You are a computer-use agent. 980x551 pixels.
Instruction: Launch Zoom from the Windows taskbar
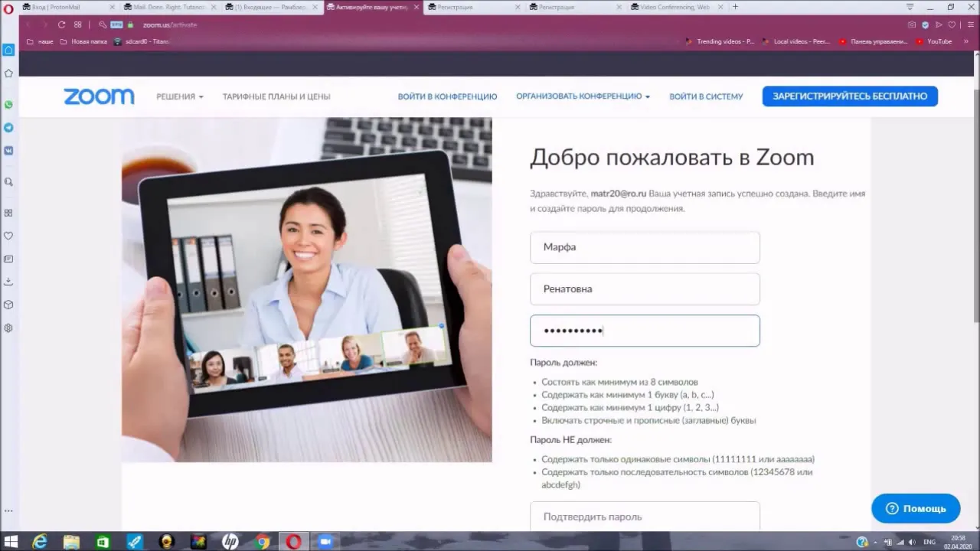coord(325,542)
